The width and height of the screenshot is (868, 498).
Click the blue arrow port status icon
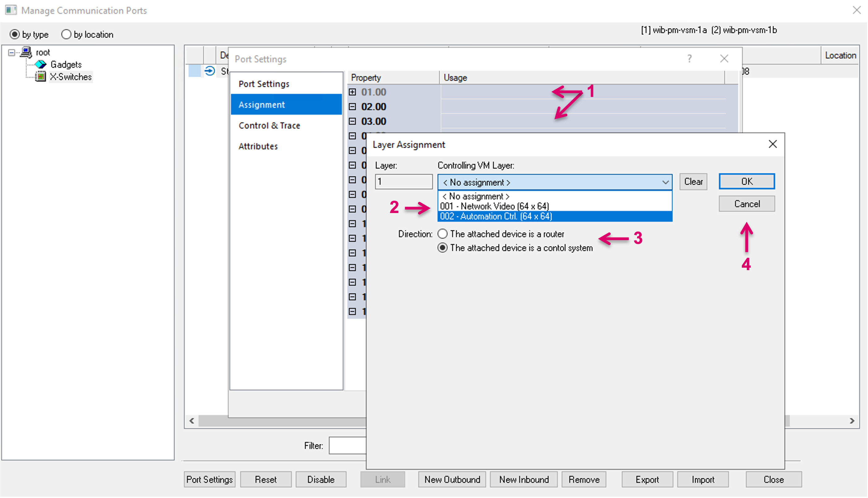[210, 71]
